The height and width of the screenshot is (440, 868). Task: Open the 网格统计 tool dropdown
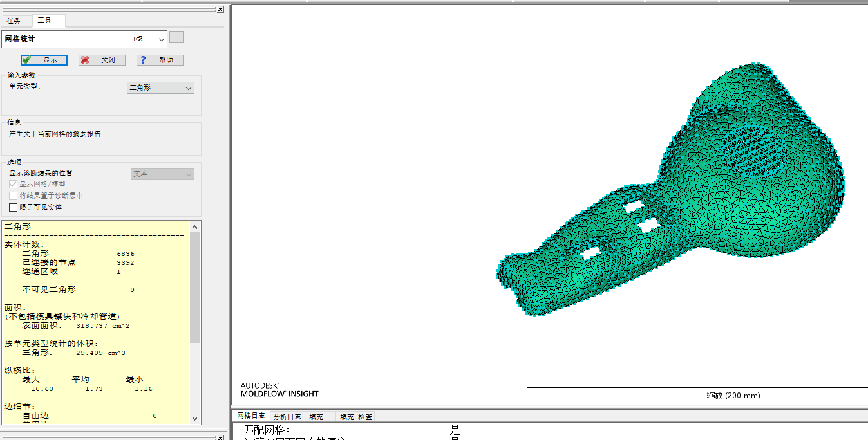[x=161, y=39]
